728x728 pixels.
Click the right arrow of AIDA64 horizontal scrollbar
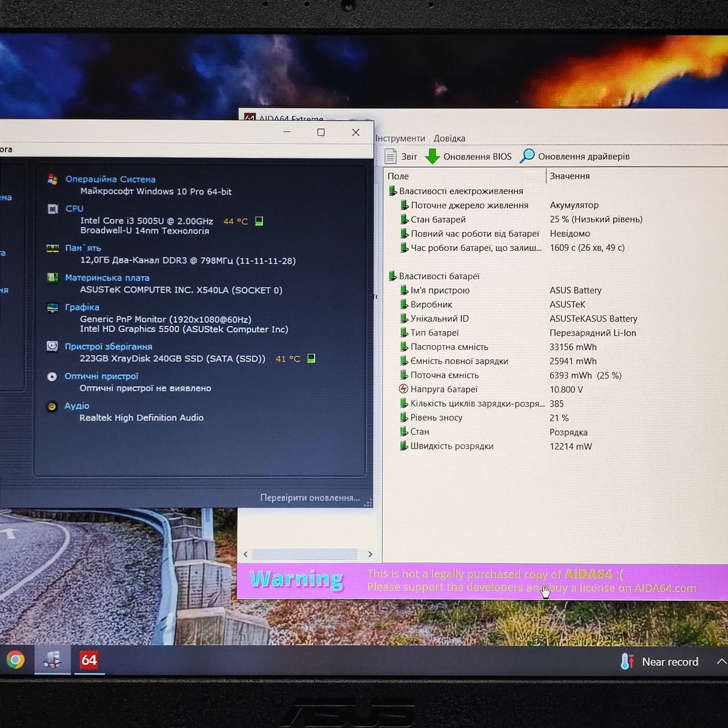[x=370, y=554]
